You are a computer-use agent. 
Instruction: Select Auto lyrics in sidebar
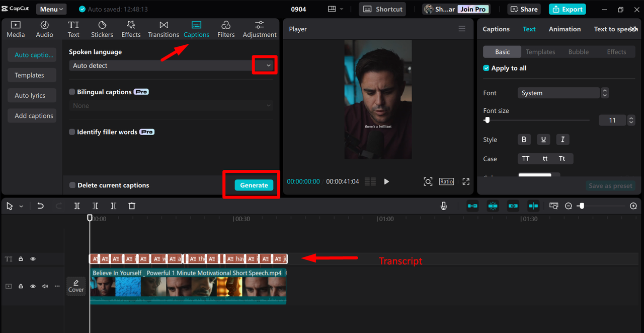click(x=32, y=95)
